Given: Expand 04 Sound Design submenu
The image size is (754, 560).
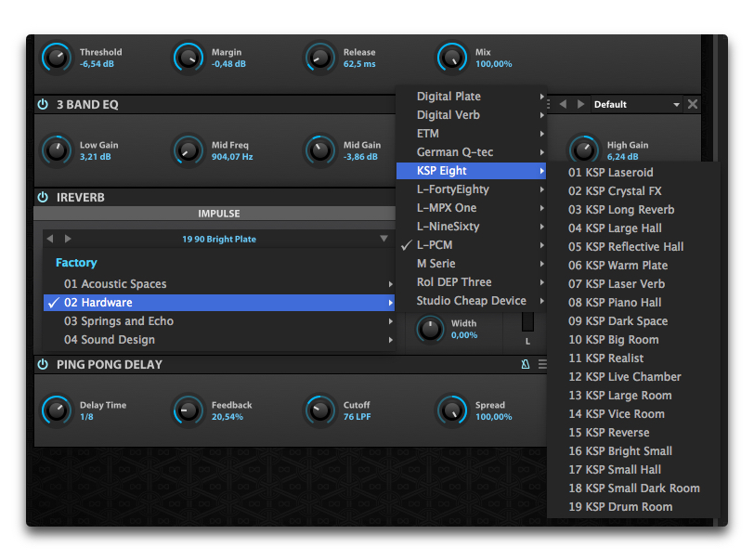Looking at the screenshot, I should click(219, 340).
